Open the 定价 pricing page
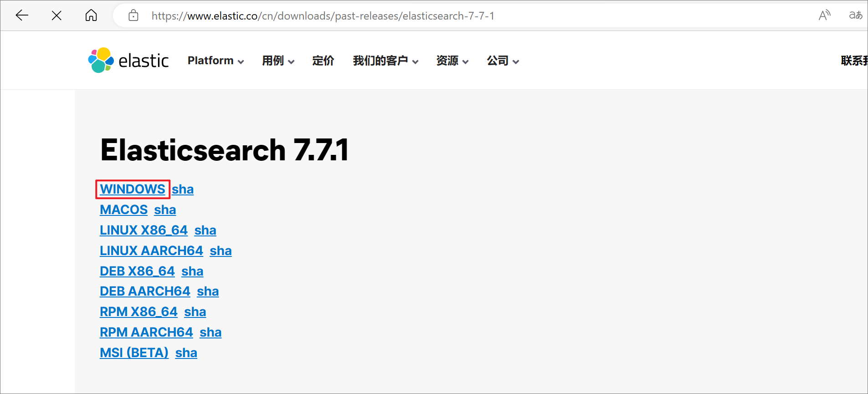Viewport: 868px width, 394px height. click(x=323, y=61)
